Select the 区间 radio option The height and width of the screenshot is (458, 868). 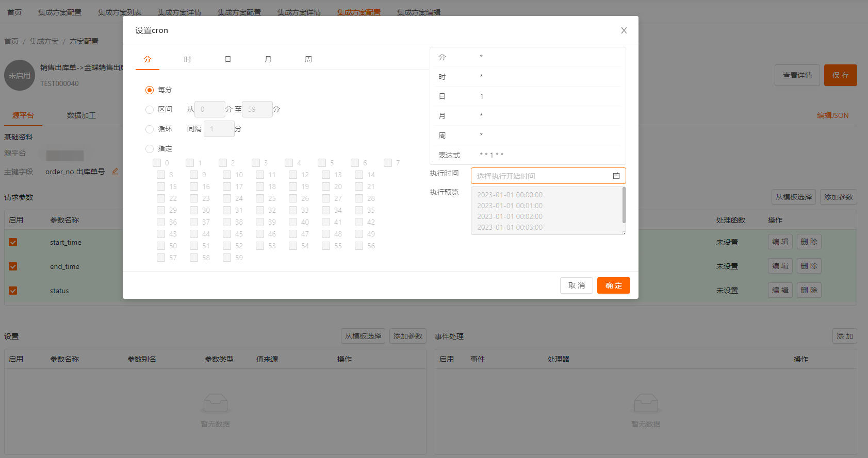(x=150, y=110)
